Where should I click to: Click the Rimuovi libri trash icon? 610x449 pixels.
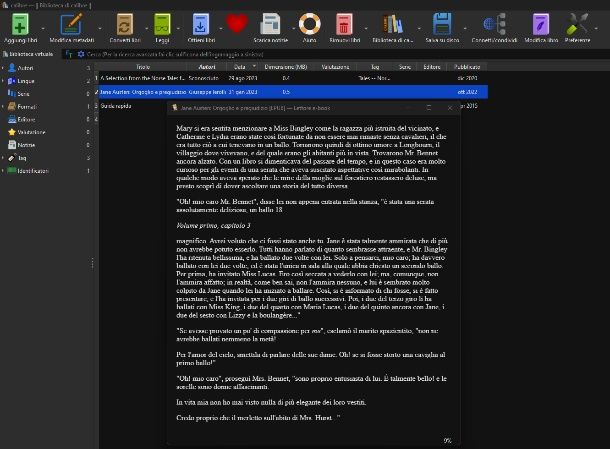(x=344, y=24)
